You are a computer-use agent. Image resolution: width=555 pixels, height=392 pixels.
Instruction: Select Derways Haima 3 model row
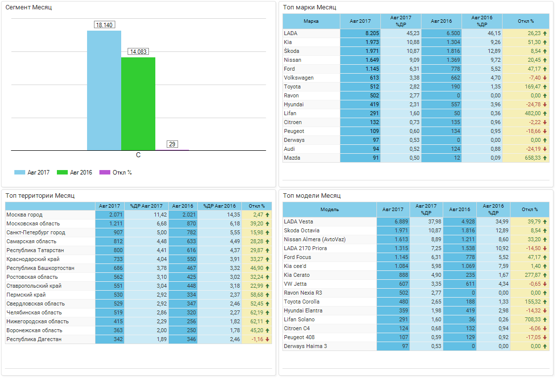416,347
